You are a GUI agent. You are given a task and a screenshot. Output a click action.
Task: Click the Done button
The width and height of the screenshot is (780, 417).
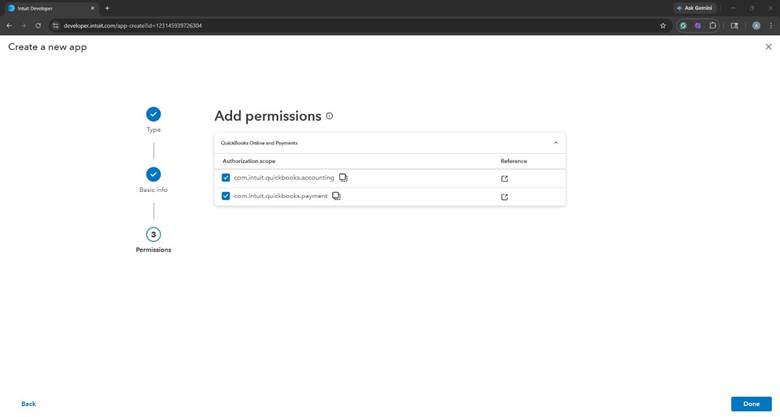(751, 404)
